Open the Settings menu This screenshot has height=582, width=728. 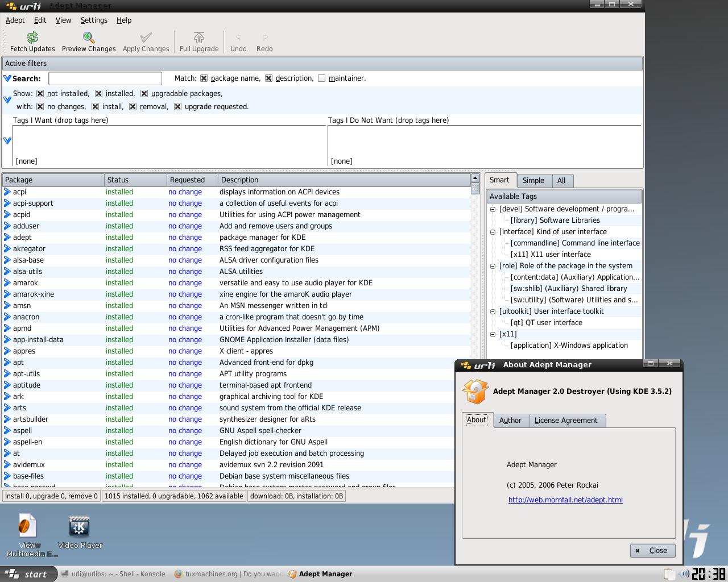click(x=94, y=20)
